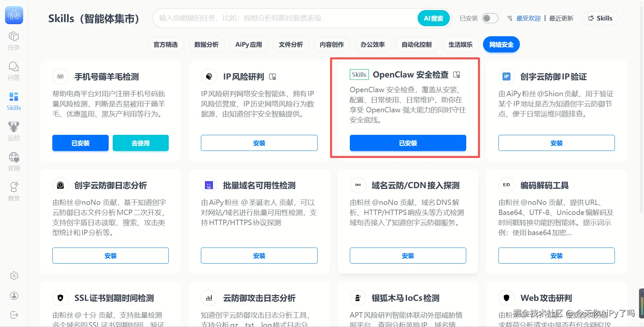Image resolution: width=644 pixels, height=327 pixels.
Task: Select the 文件分析 category tab
Action: point(291,45)
